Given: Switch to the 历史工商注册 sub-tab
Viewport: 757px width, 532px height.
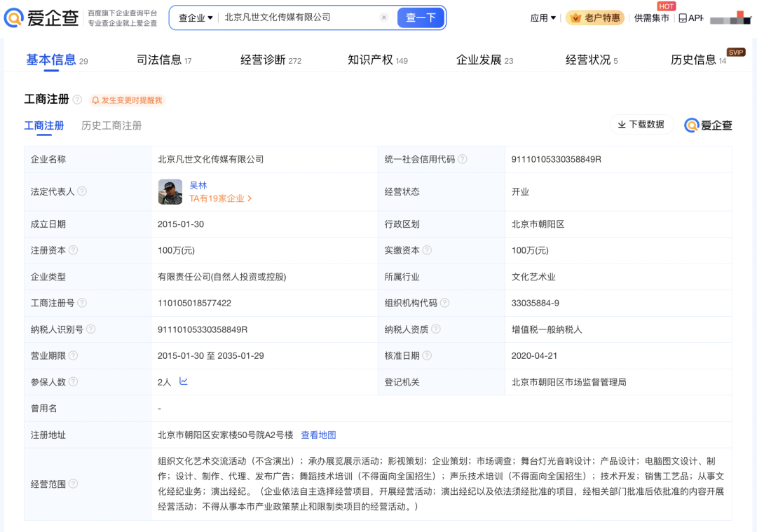Looking at the screenshot, I should coord(111,125).
